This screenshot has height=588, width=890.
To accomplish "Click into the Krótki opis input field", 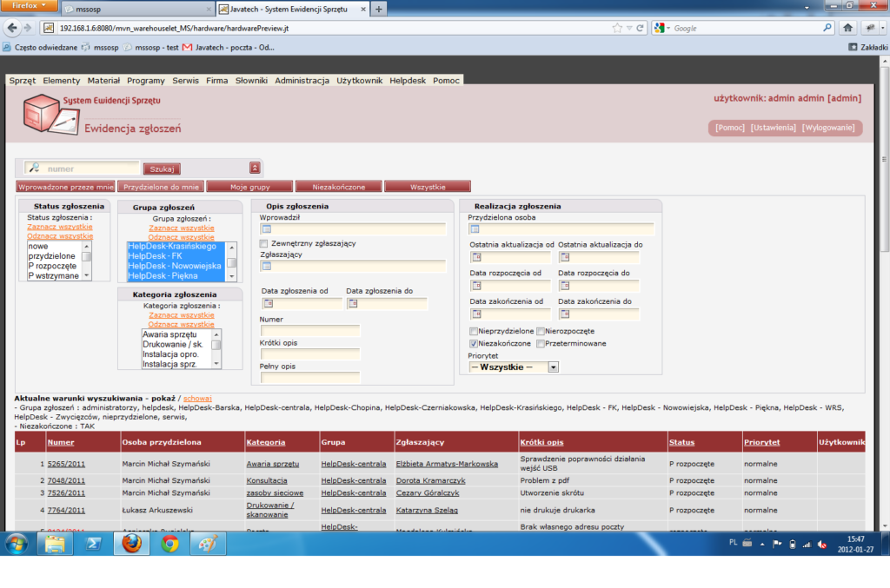I will pyautogui.click(x=309, y=354).
